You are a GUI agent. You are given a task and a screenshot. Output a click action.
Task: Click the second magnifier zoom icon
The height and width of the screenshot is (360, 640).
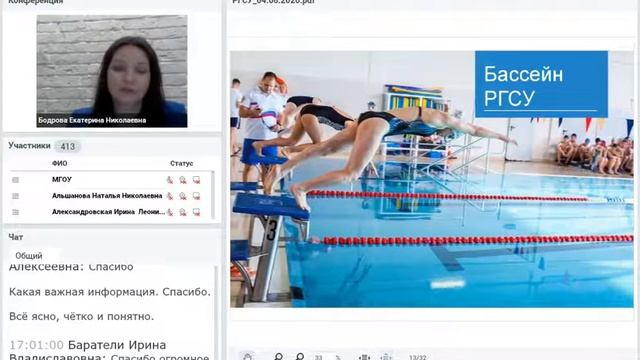point(300,357)
